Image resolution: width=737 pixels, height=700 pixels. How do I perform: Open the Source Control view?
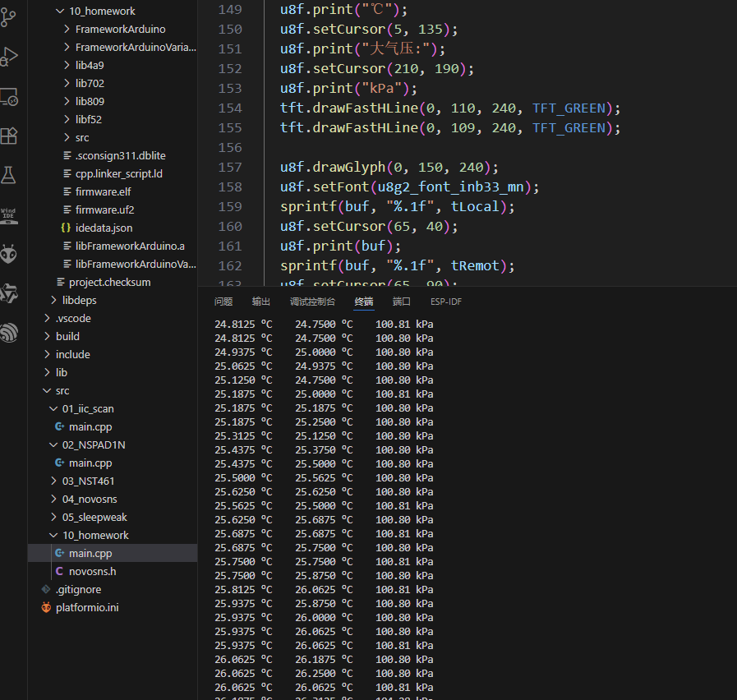(x=9, y=18)
